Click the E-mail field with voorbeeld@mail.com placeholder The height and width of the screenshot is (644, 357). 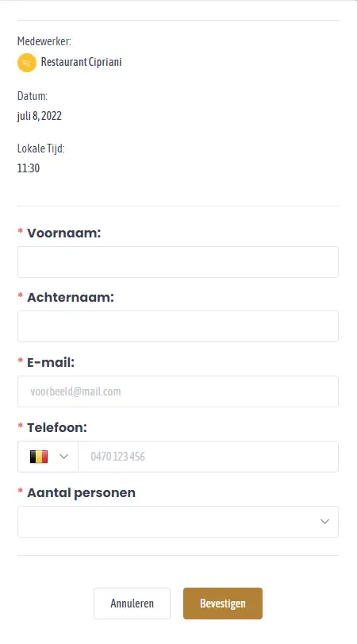pos(178,391)
